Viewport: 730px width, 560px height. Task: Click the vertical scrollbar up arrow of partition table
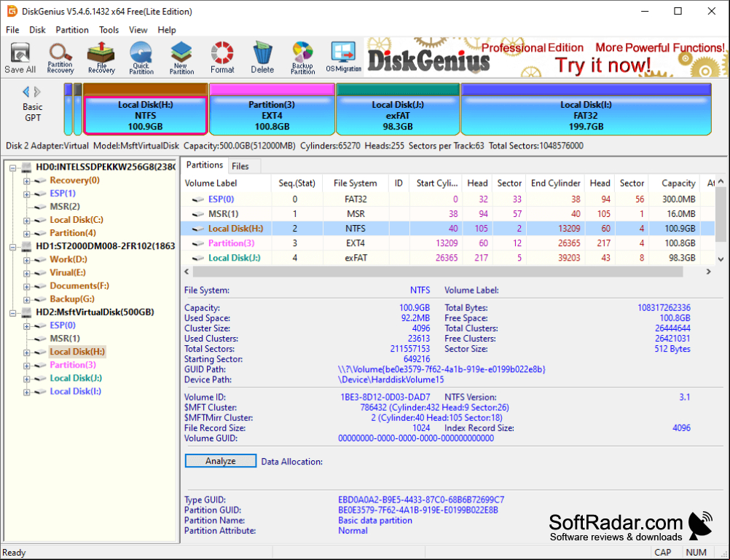click(x=721, y=181)
